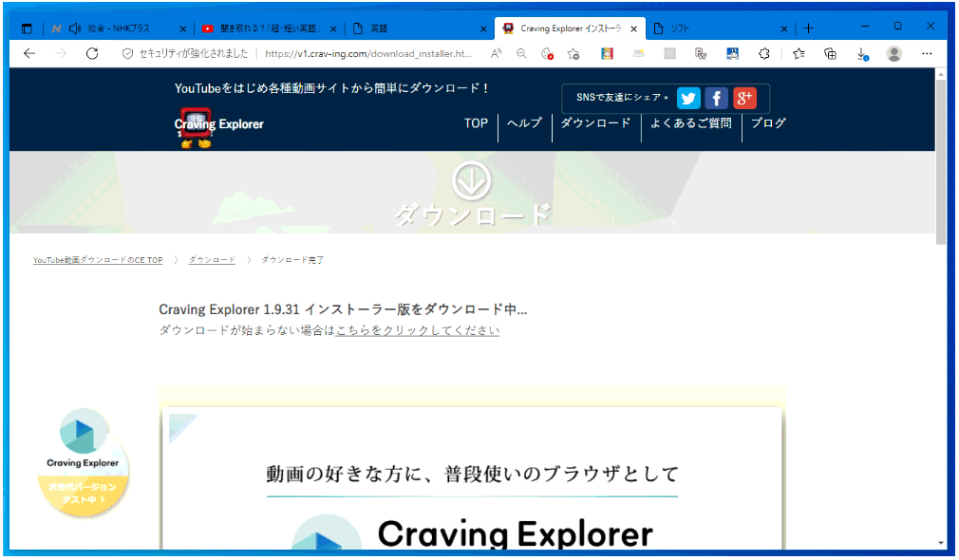Open the tab actions menu button
Screen dimensions: 959x560
coord(27,28)
